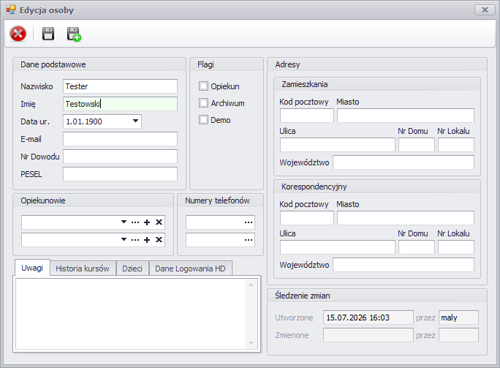Click the Nazwisko field containing Tester

point(120,86)
